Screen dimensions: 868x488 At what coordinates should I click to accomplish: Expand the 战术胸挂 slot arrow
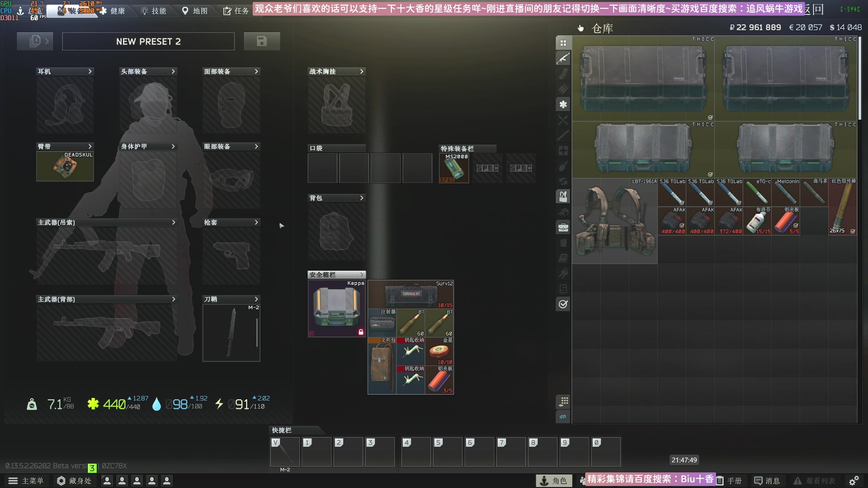point(362,71)
